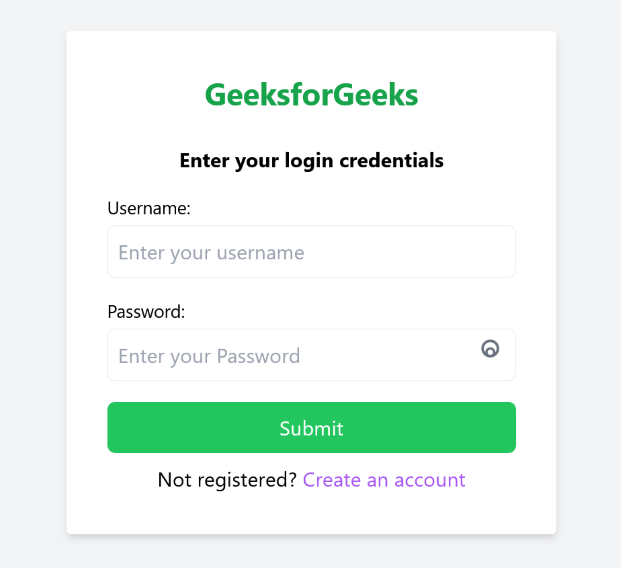Click the label above the password field
The height and width of the screenshot is (568, 621).
pyautogui.click(x=146, y=311)
